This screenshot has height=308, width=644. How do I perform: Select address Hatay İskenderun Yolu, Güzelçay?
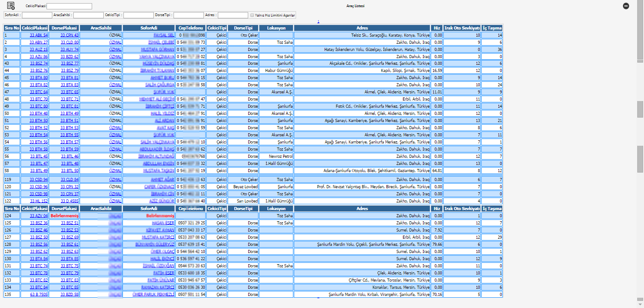(x=377, y=49)
